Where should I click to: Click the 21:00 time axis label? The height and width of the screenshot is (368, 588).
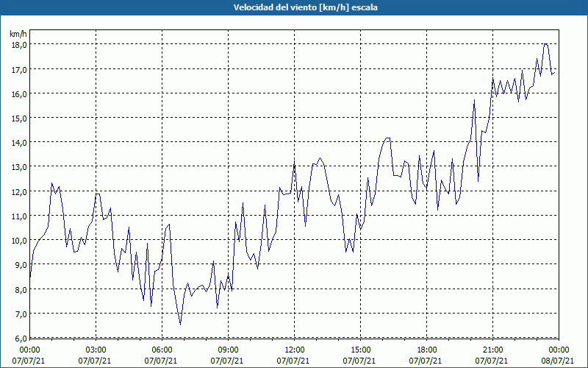point(493,350)
